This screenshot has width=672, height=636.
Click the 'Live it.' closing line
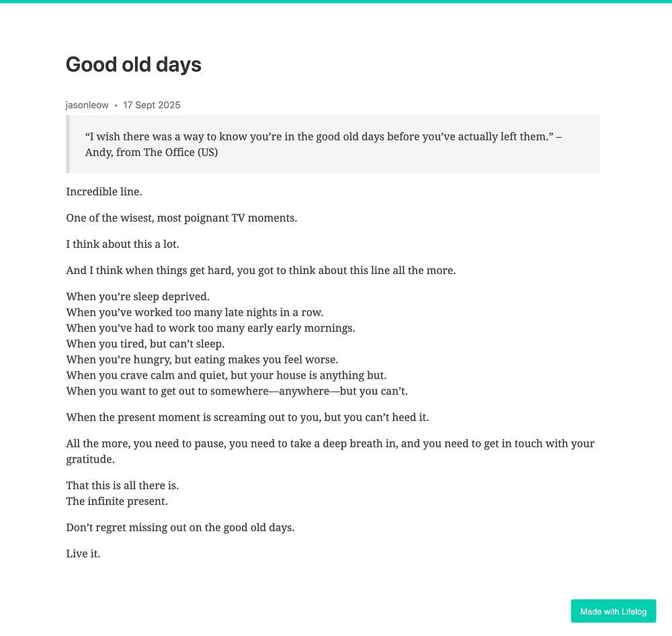click(x=83, y=554)
